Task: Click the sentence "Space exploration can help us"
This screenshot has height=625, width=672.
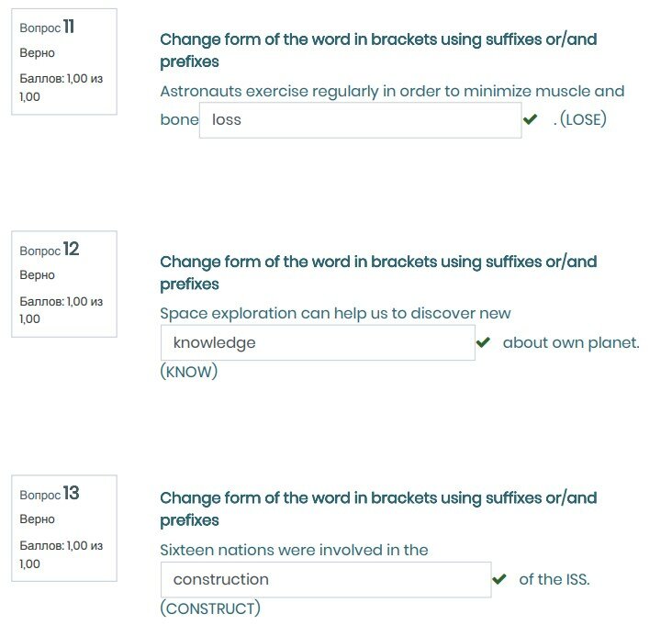Action: coord(335,313)
